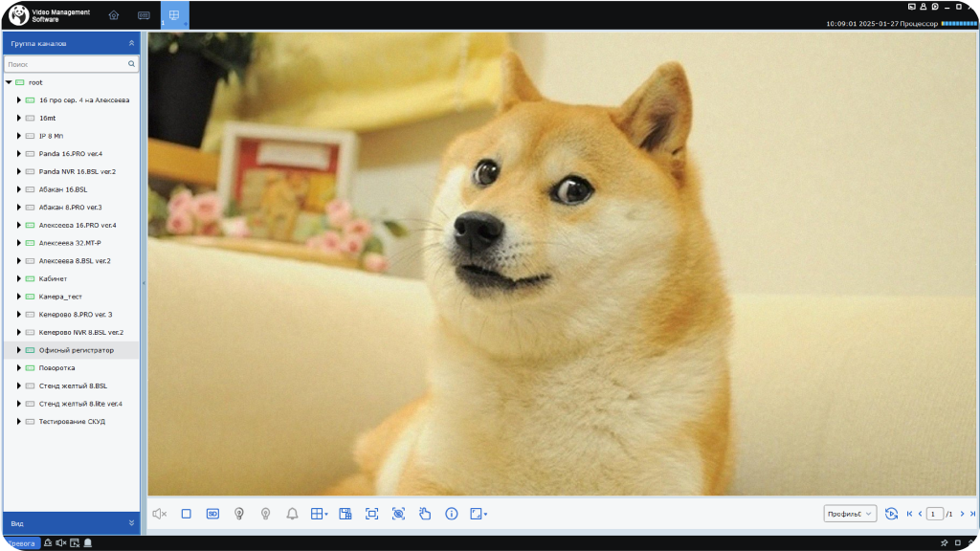This screenshot has height=551, width=980.
Task: Select the Поворотка device
Action: pos(56,368)
